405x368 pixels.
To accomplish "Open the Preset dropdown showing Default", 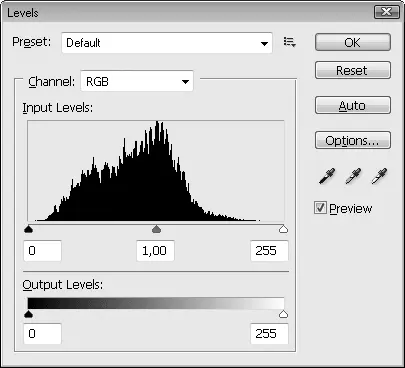I will pyautogui.click(x=167, y=43).
